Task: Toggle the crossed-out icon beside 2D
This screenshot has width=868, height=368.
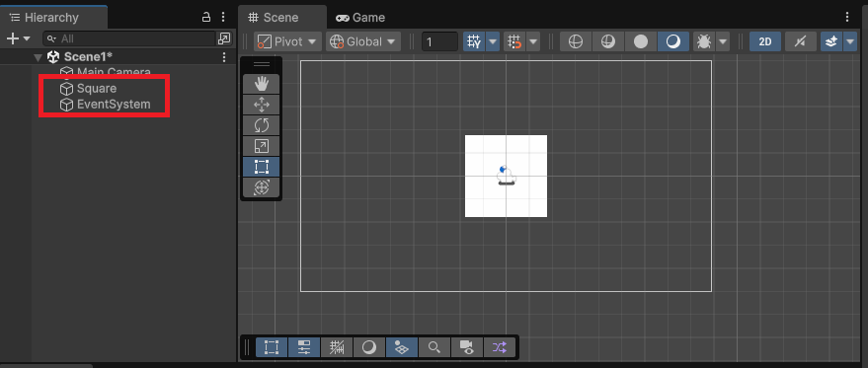Action: click(801, 41)
